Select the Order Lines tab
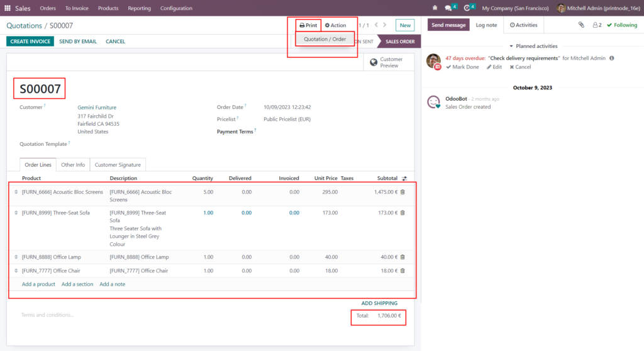 tap(38, 165)
